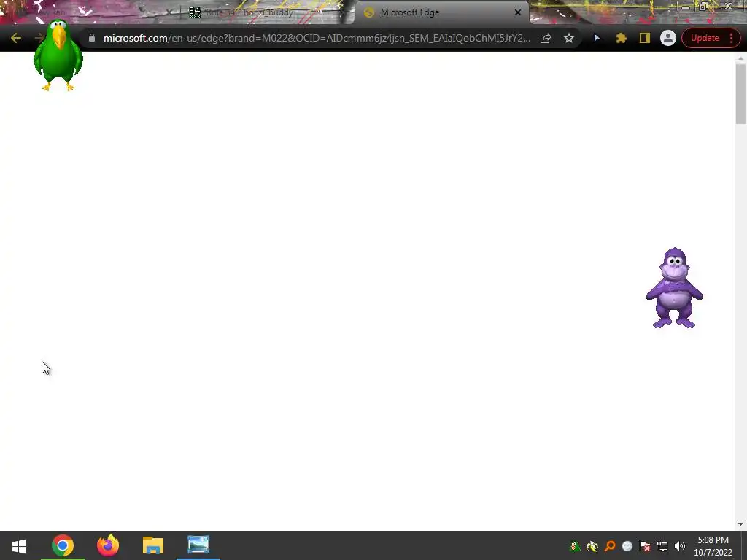Click the scrollbar down arrow
Viewport: 747px width, 560px height.
pyautogui.click(x=740, y=524)
